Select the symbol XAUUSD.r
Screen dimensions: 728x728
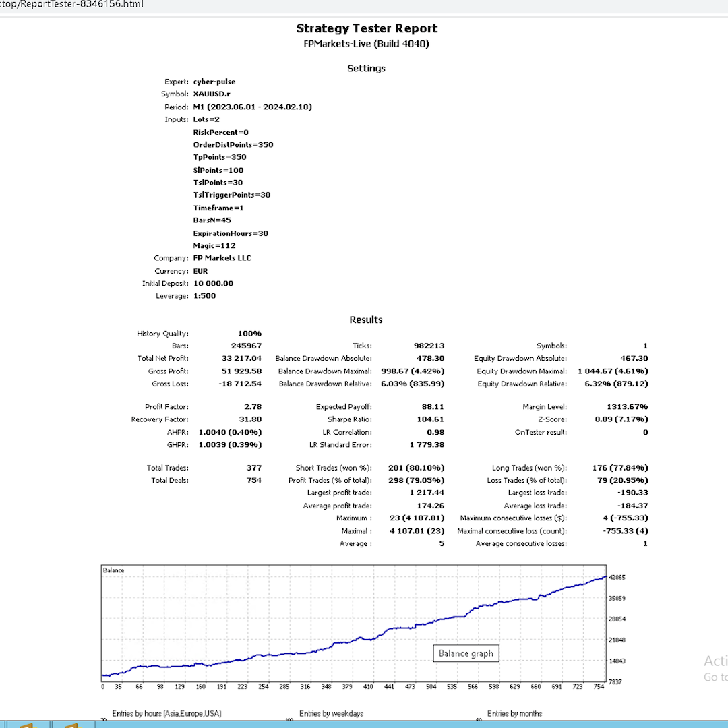[210, 94]
